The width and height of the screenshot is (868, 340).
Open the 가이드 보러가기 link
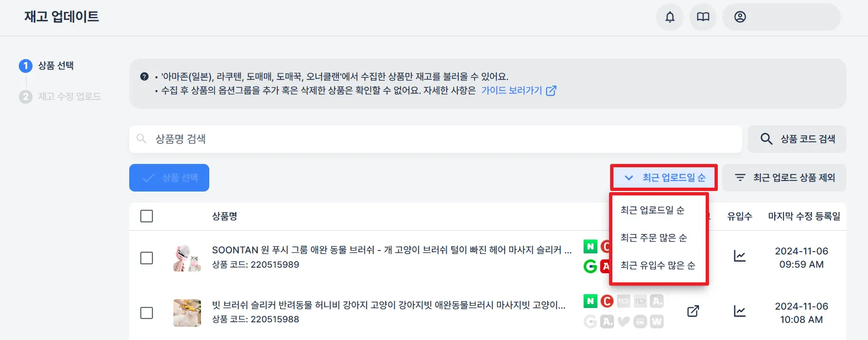point(518,91)
